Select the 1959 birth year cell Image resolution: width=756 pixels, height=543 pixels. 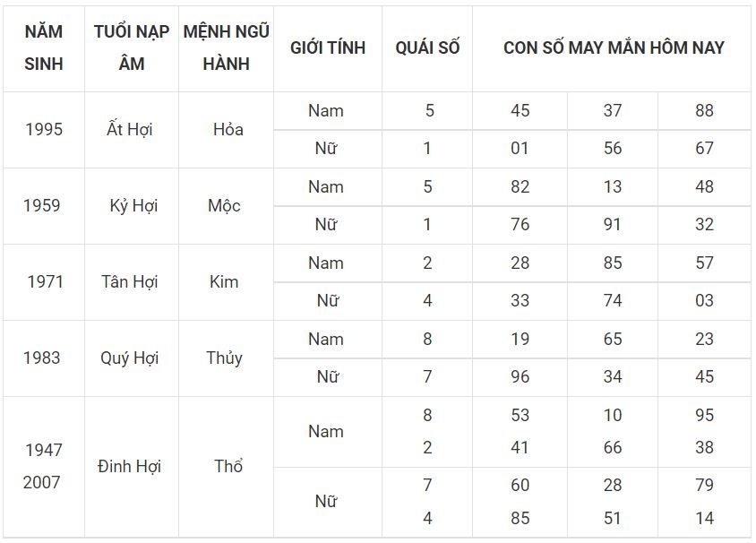tap(42, 205)
